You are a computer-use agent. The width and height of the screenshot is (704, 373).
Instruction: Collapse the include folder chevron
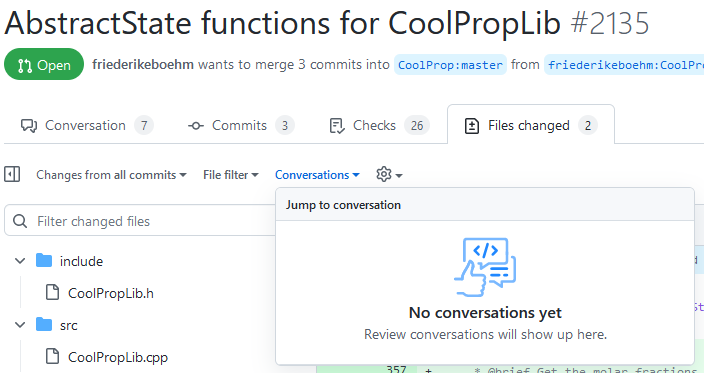[x=20, y=260]
